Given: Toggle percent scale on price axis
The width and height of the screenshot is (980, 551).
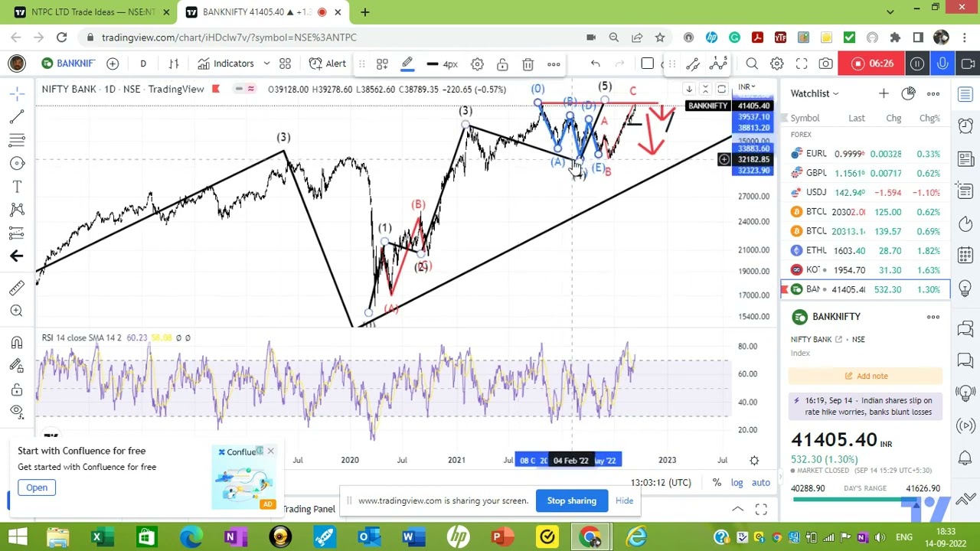Looking at the screenshot, I should 717,483.
